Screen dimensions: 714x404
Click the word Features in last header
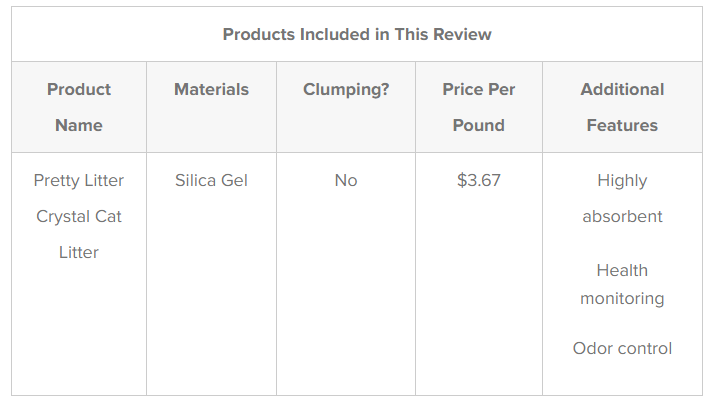click(x=622, y=125)
